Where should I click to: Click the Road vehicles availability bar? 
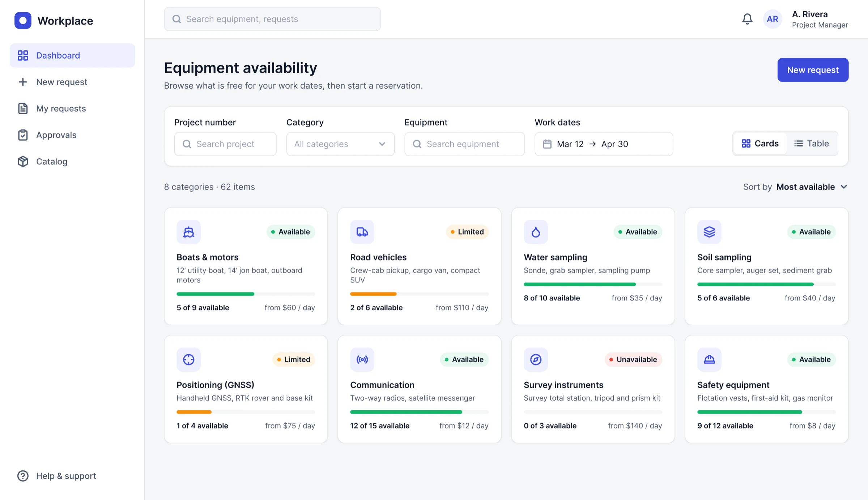(419, 294)
